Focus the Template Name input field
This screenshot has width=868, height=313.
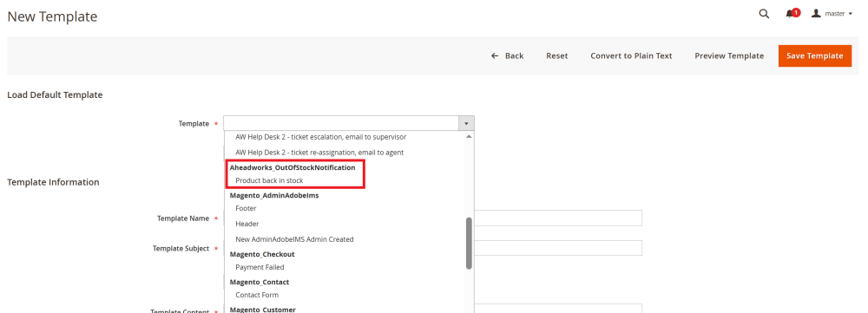click(x=558, y=218)
